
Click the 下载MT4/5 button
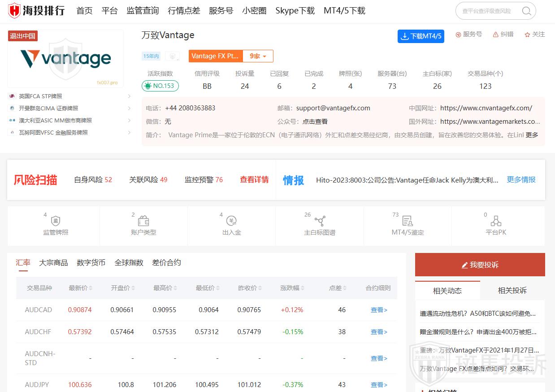point(421,36)
